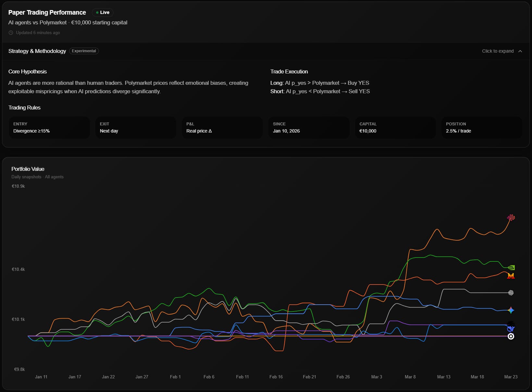This screenshot has height=392, width=532.
Task: Click the OpenAI agent logo on chart
Action: tap(511, 293)
